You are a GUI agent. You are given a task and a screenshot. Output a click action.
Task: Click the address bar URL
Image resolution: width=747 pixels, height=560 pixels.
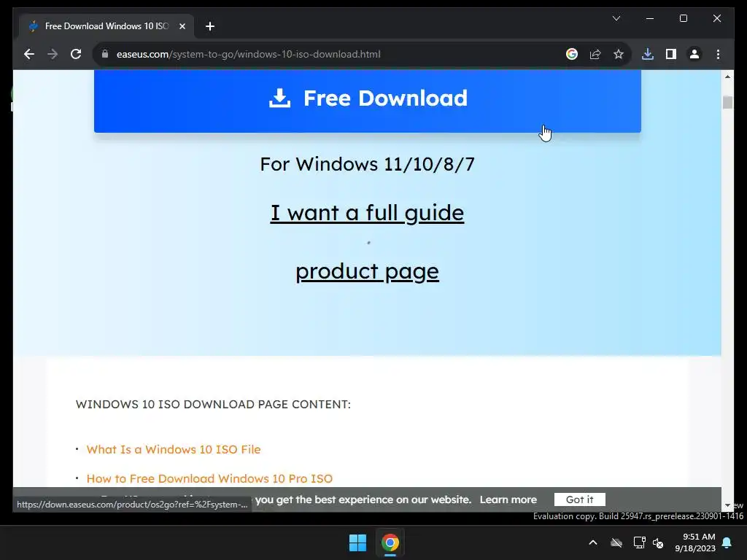point(248,54)
